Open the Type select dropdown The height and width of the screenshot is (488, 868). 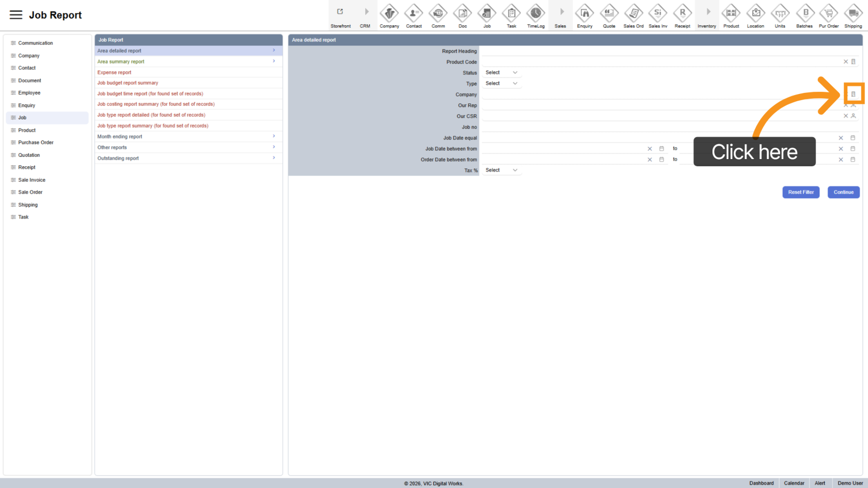click(501, 84)
